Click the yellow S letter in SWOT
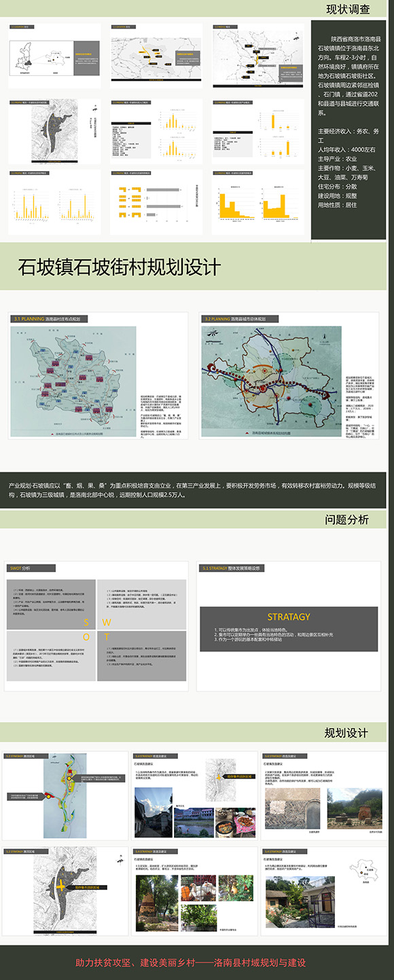 (x=86, y=622)
